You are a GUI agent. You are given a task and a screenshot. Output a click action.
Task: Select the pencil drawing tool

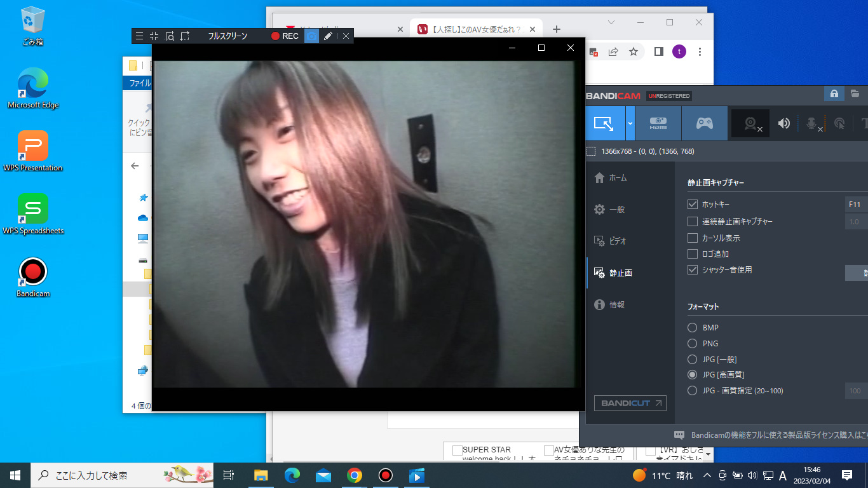pos(328,36)
